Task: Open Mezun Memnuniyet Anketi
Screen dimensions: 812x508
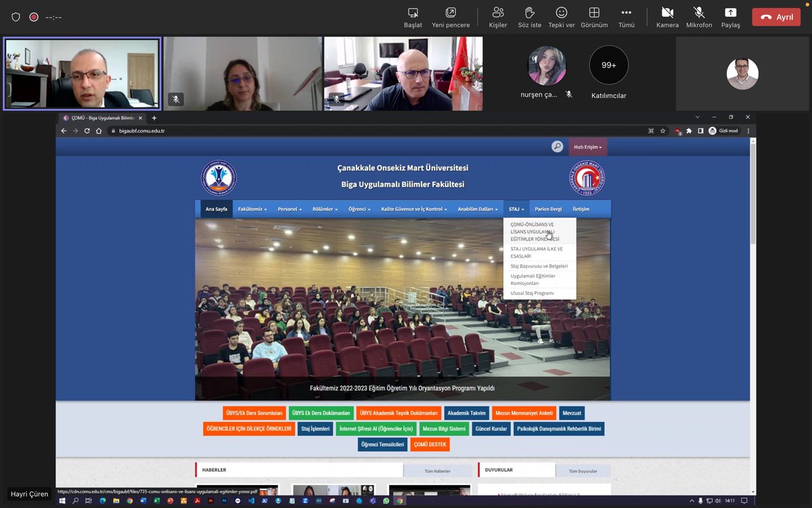Action: point(524,412)
